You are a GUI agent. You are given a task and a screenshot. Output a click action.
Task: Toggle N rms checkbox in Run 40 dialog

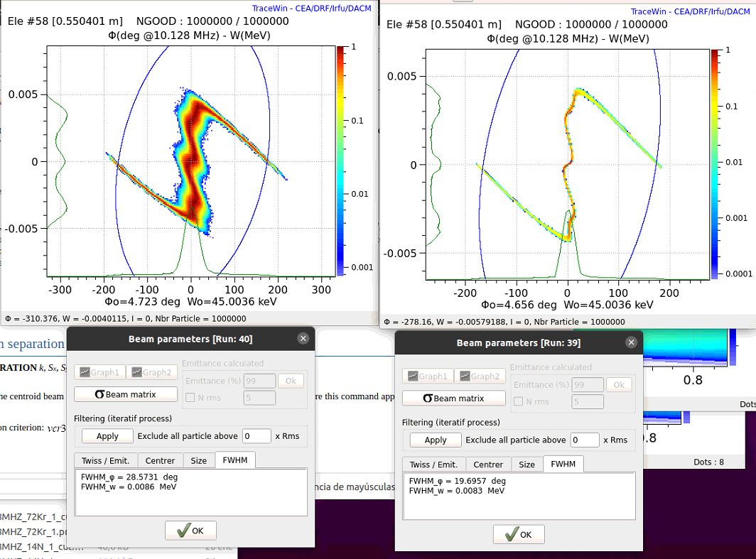tap(190, 398)
